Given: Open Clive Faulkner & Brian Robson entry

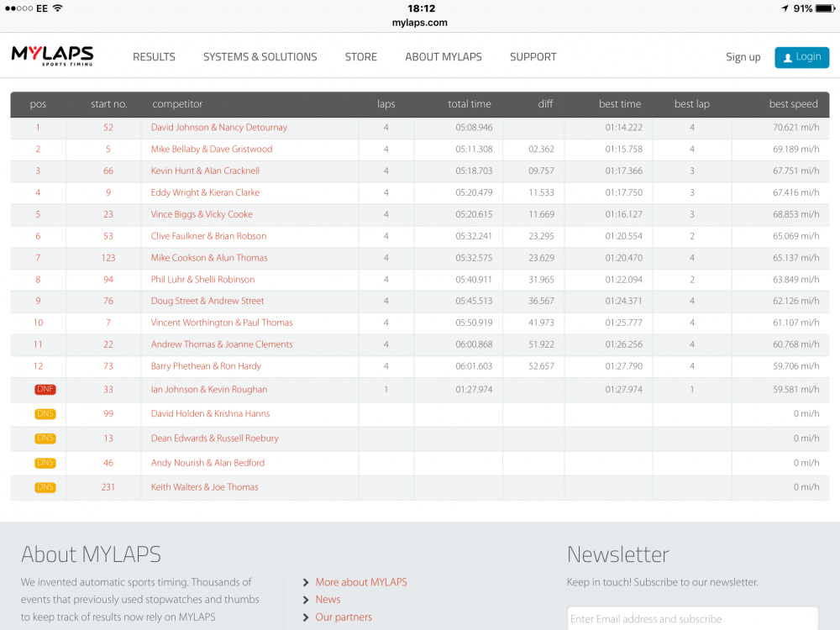Looking at the screenshot, I should [x=208, y=236].
